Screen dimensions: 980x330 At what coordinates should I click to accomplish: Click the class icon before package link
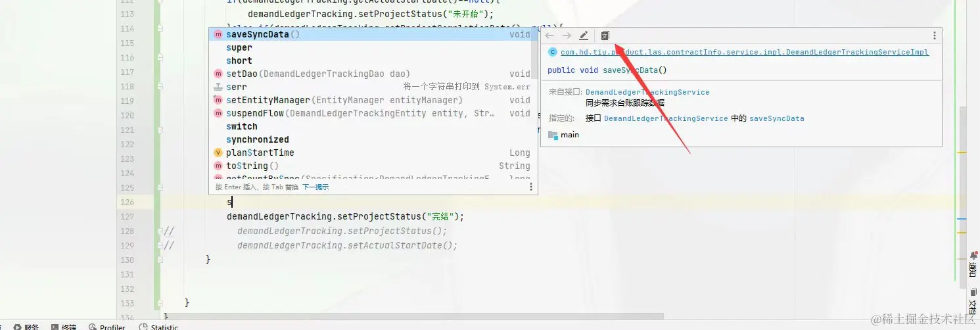(x=553, y=52)
